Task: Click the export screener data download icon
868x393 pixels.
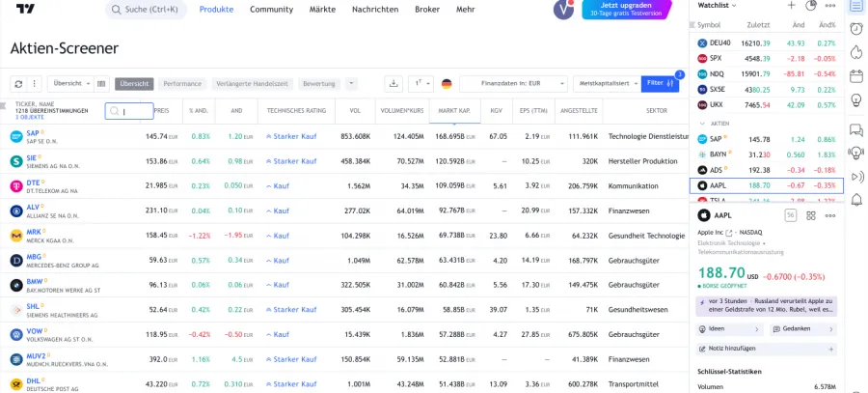Action: 393,84
